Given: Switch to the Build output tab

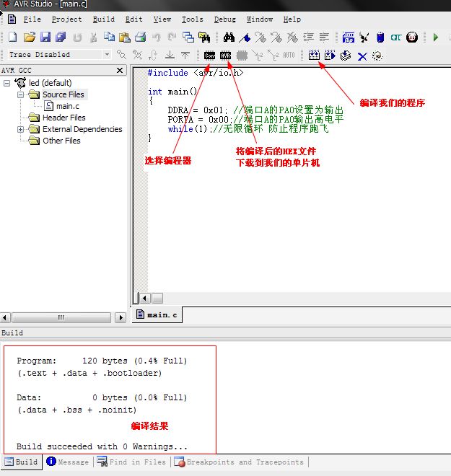Looking at the screenshot, I should click(22, 462).
